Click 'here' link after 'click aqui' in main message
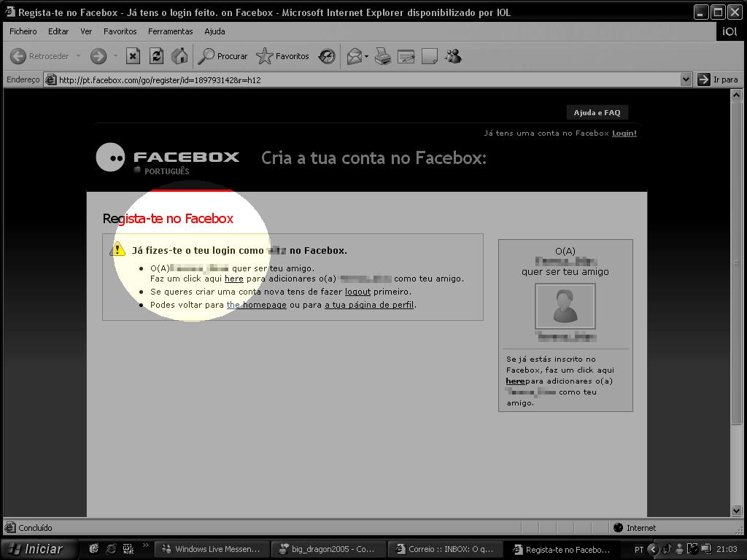Screen dimensions: 747x560 pyautogui.click(x=234, y=279)
